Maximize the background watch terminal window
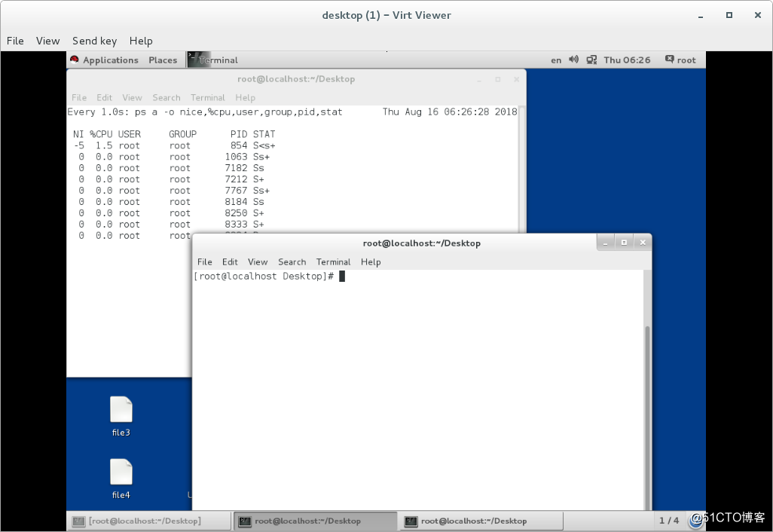Screen dimensions: 773x532 coord(498,79)
